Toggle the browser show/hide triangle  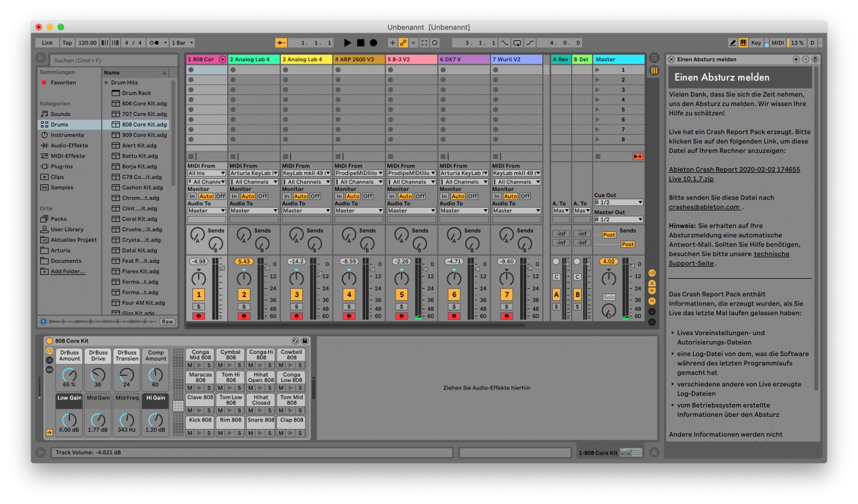pos(41,58)
